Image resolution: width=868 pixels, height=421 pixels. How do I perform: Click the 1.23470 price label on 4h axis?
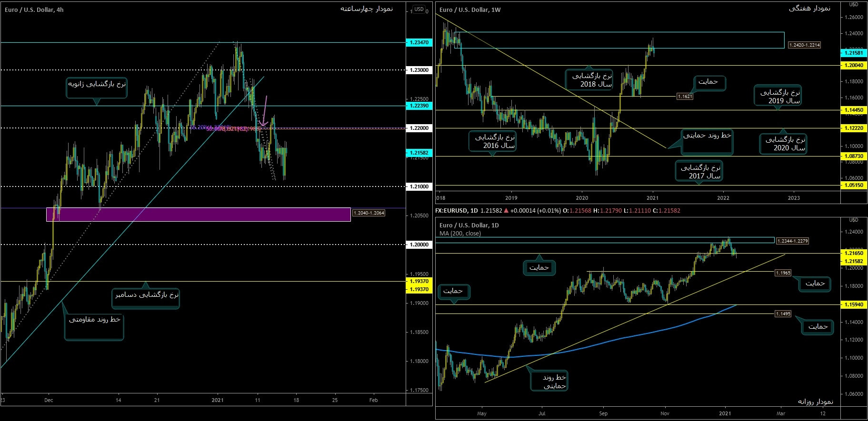[419, 43]
